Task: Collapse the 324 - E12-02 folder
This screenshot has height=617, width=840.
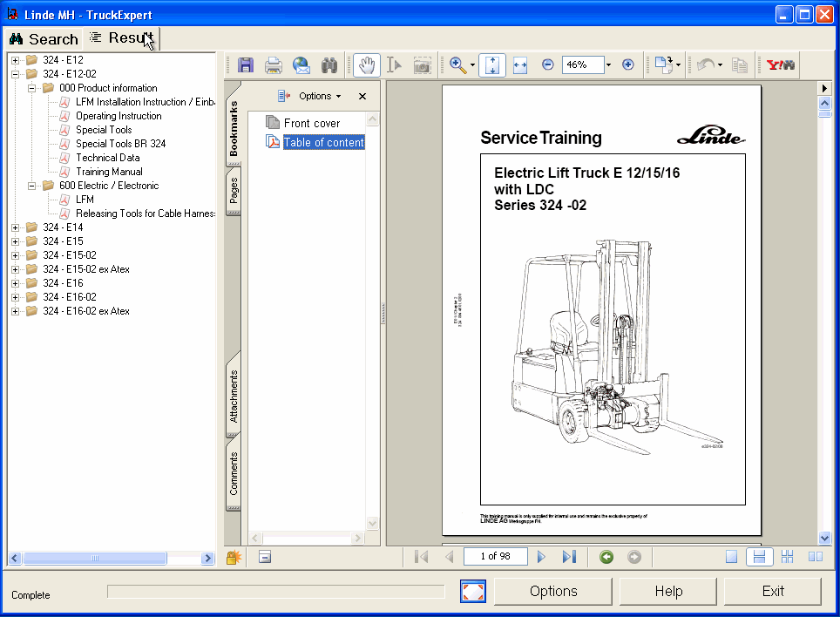Action: [x=15, y=74]
